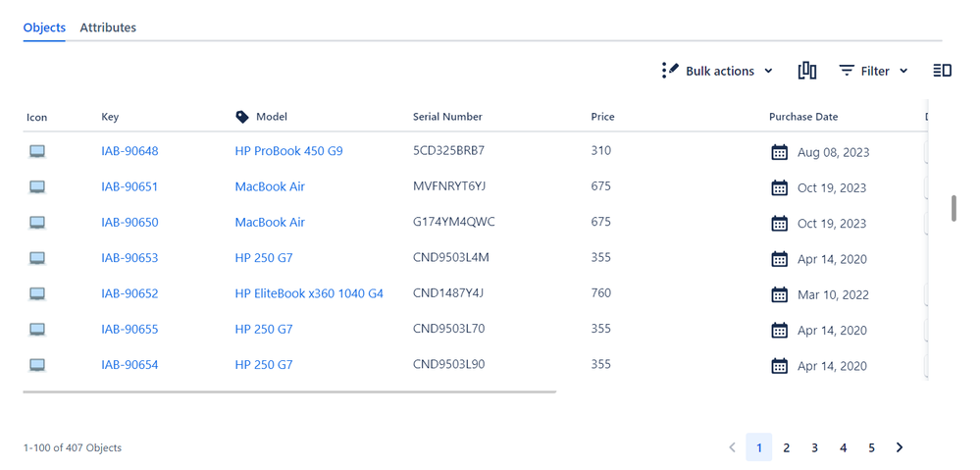The width and height of the screenshot is (980, 470).
Task: Click the Purchase Date column header
Action: [803, 117]
